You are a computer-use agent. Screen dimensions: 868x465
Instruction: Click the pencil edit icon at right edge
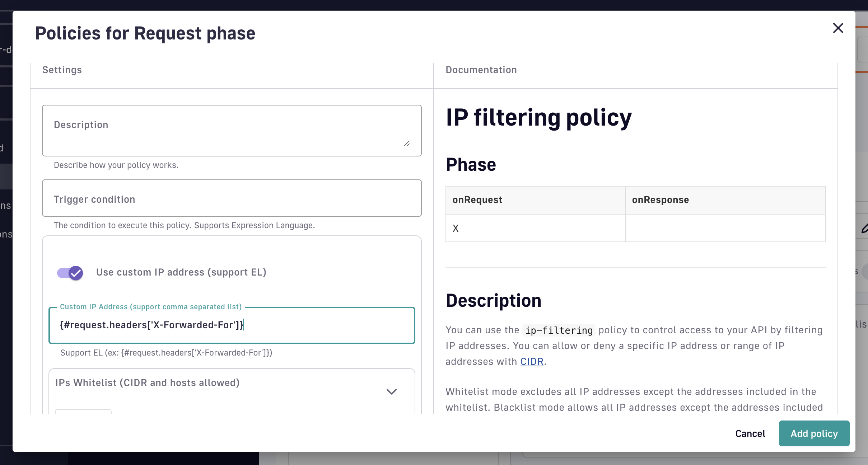click(x=864, y=228)
